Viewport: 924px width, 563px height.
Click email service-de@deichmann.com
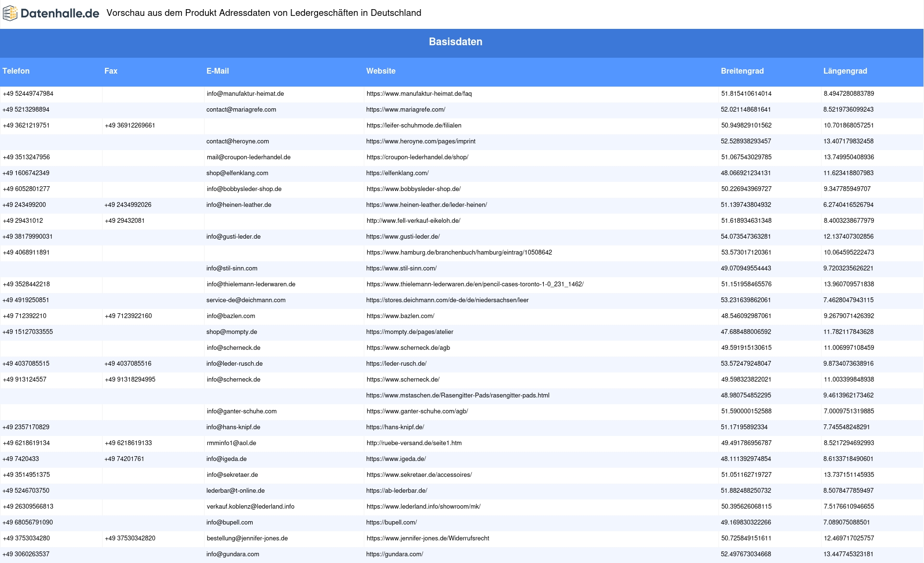point(246,300)
